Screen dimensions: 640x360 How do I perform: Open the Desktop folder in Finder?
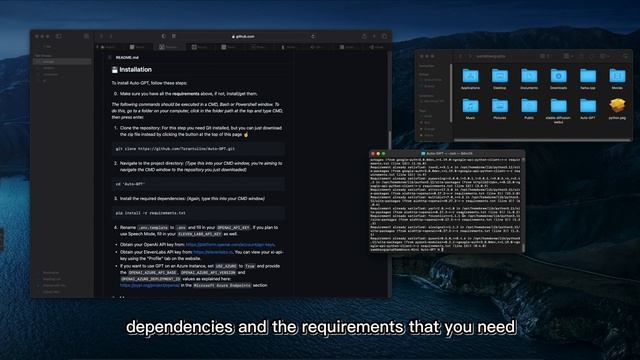click(x=500, y=79)
